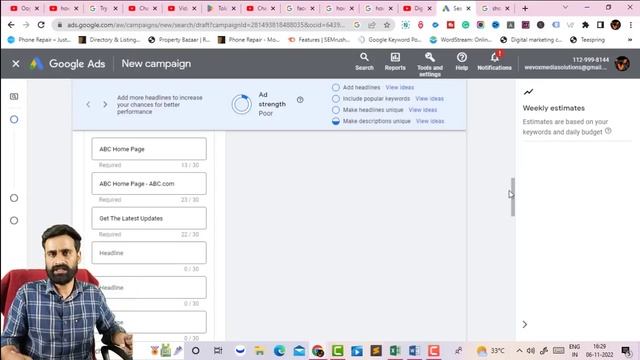This screenshot has width=640, height=360.
Task: Select the Add headlines radio item
Action: point(336,87)
